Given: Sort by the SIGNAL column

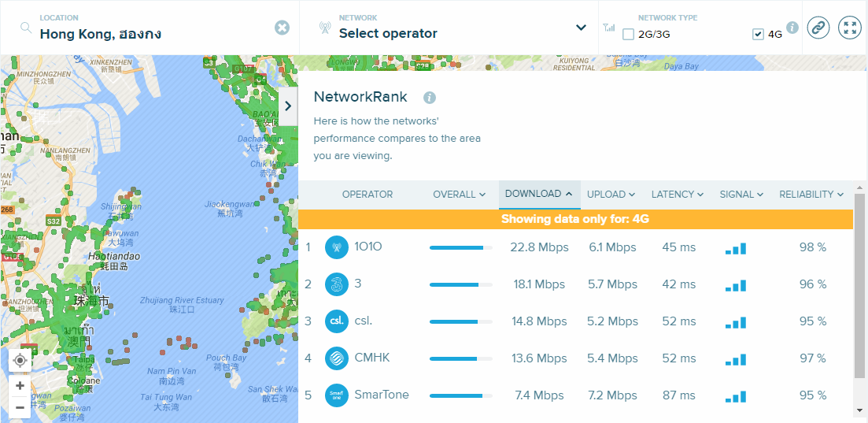Looking at the screenshot, I should click(741, 195).
